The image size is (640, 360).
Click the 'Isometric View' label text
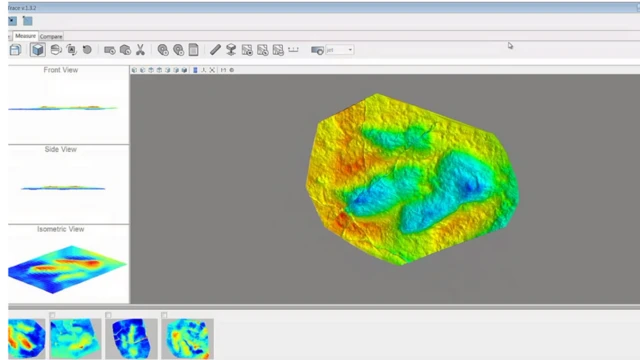click(61, 229)
